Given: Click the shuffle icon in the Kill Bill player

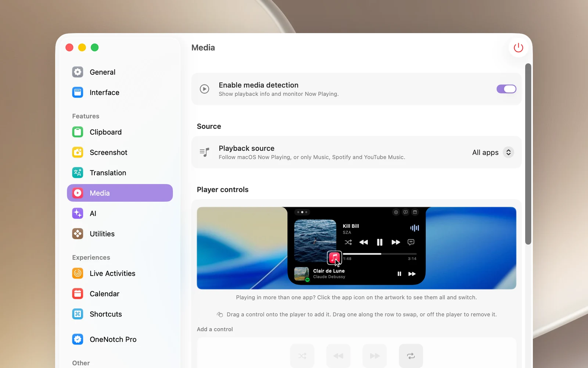Looking at the screenshot, I should [x=348, y=242].
